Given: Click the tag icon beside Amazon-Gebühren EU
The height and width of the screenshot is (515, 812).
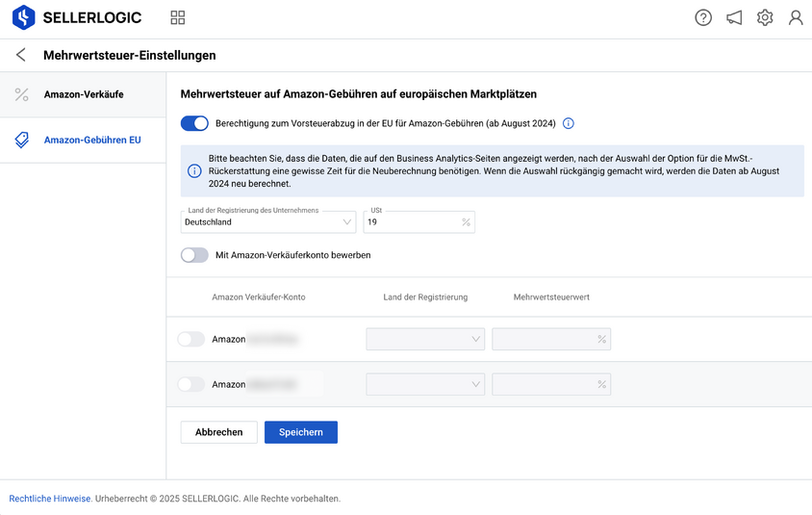Looking at the screenshot, I should point(21,140).
